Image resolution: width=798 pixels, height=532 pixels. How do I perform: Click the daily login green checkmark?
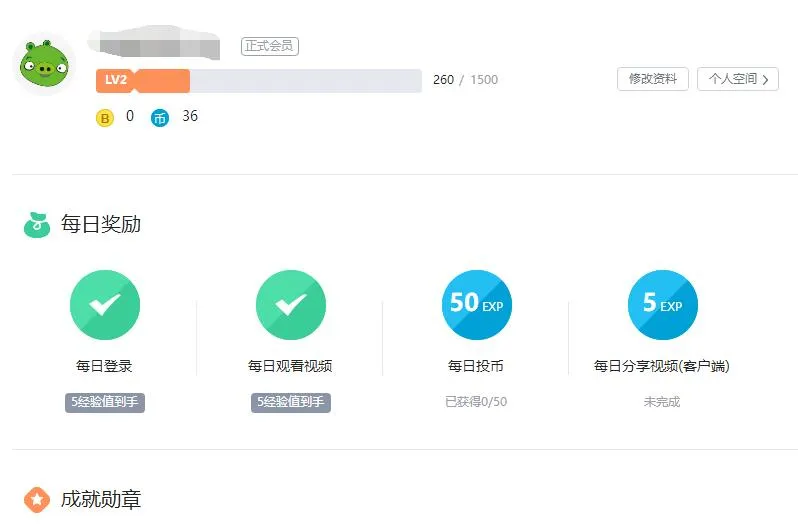point(105,305)
